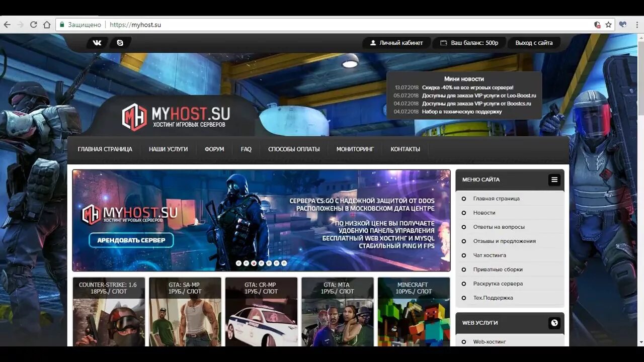Open sidebar link Тех.Поддержка
644x362 pixels.
493,298
